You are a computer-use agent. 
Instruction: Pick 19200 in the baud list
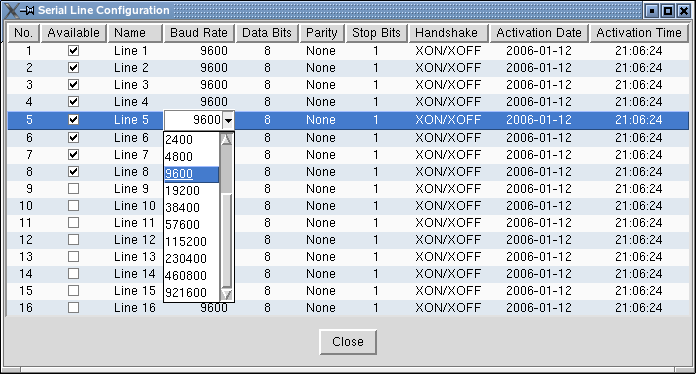(x=191, y=191)
